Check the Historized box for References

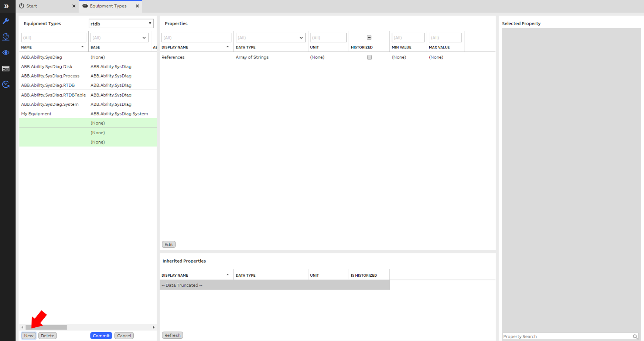point(369,57)
